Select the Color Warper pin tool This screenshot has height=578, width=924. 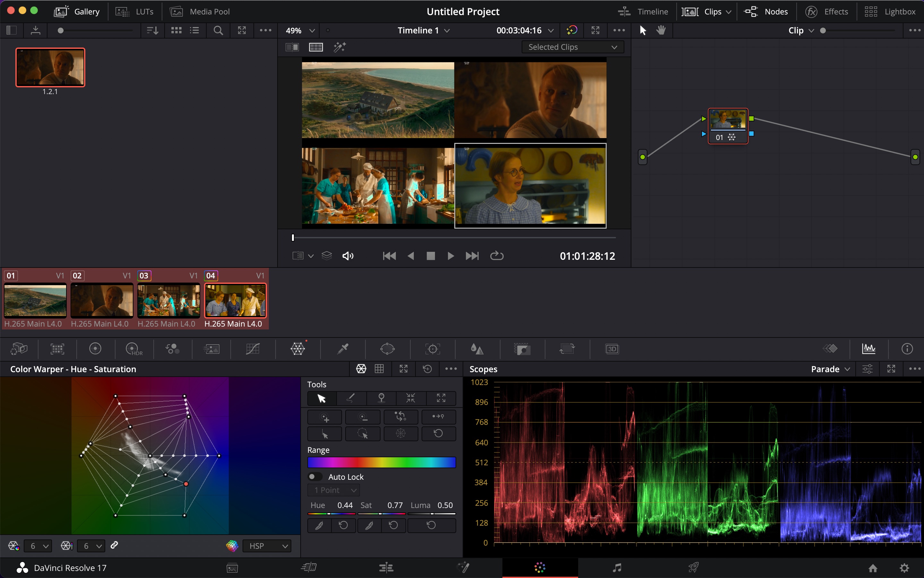click(x=381, y=398)
